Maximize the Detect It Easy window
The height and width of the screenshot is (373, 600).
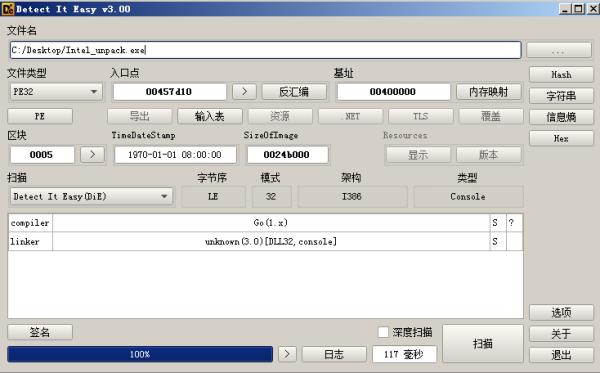[578, 9]
